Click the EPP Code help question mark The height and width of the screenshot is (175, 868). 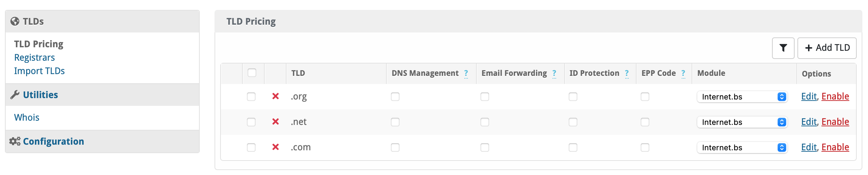(x=683, y=73)
